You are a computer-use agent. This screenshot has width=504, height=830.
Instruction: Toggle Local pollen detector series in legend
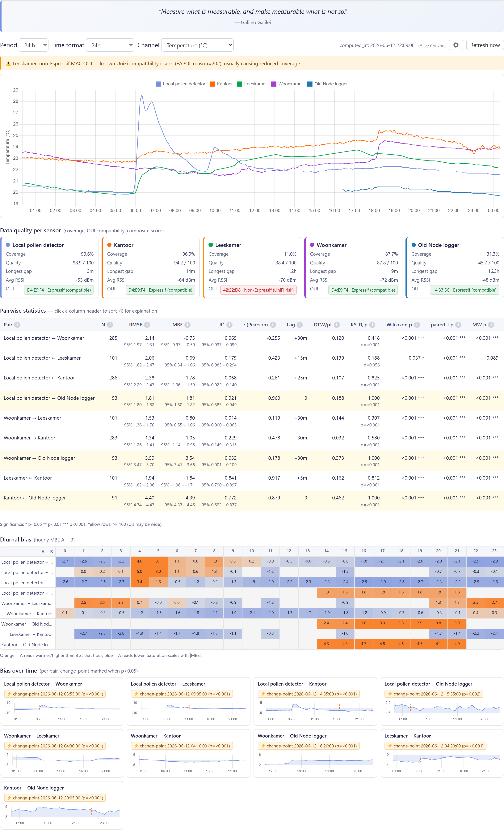pyautogui.click(x=180, y=84)
